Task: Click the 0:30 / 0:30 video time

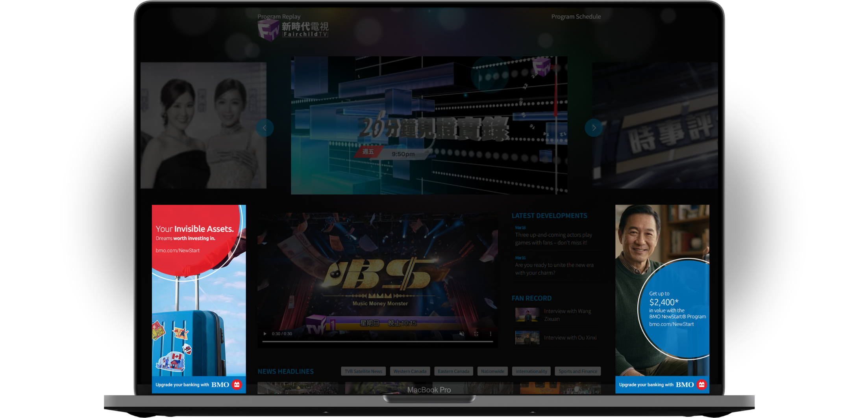Action: 282,334
